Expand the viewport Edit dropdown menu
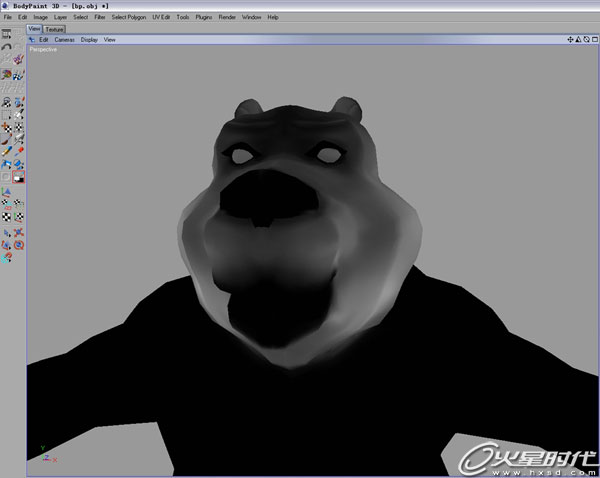This screenshot has height=478, width=600. pos(44,39)
